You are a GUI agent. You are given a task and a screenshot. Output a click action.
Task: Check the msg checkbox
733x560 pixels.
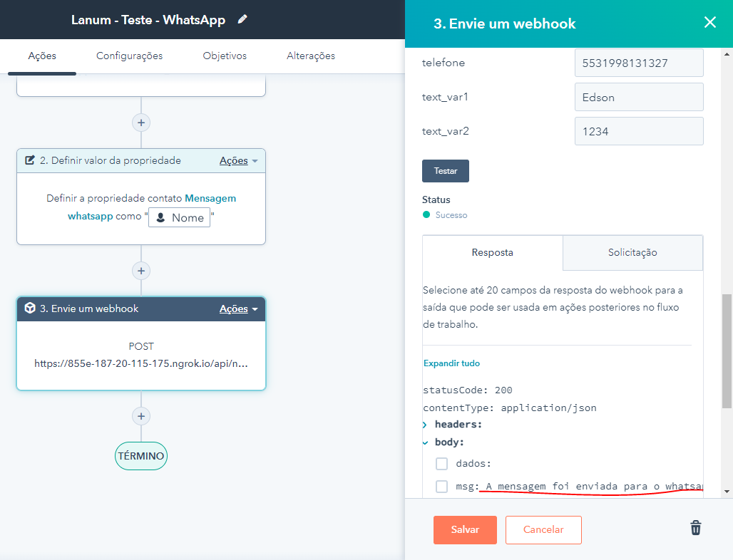pyautogui.click(x=442, y=486)
